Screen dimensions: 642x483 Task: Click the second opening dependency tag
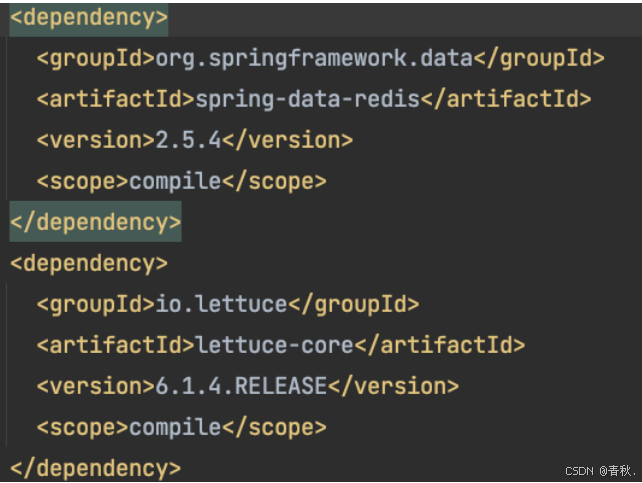click(x=89, y=263)
